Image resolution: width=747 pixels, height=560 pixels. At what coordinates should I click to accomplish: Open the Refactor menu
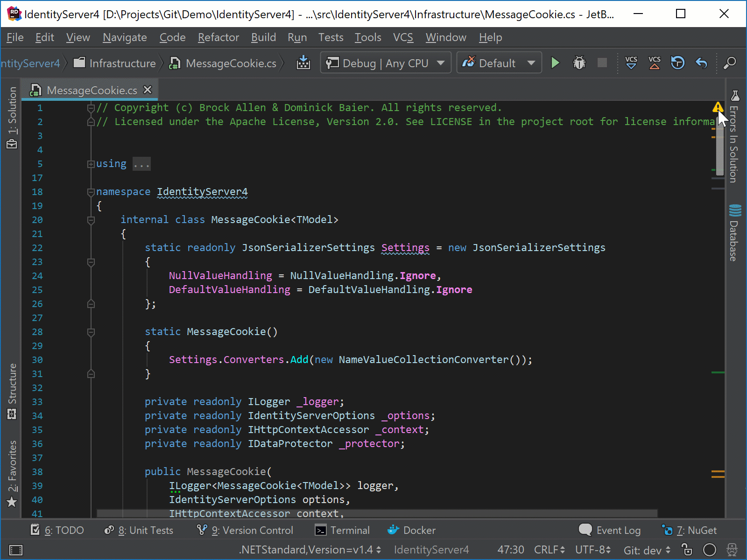pos(218,37)
